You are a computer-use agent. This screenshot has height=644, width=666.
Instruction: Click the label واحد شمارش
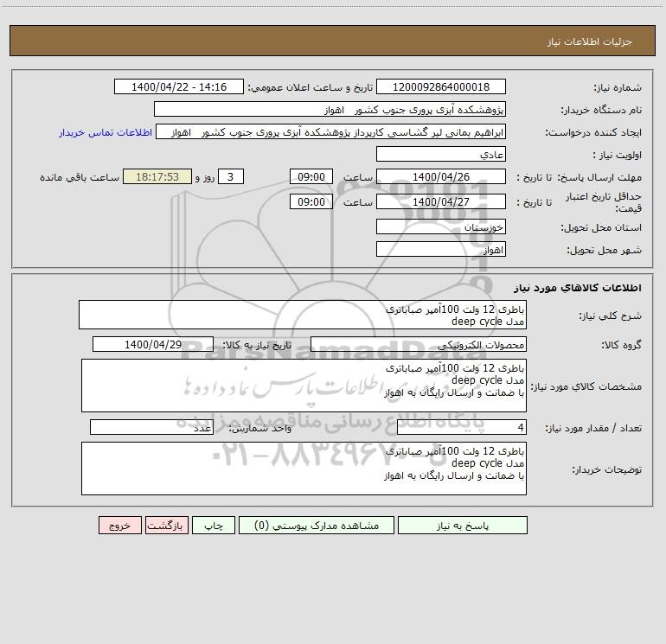pyautogui.click(x=260, y=428)
